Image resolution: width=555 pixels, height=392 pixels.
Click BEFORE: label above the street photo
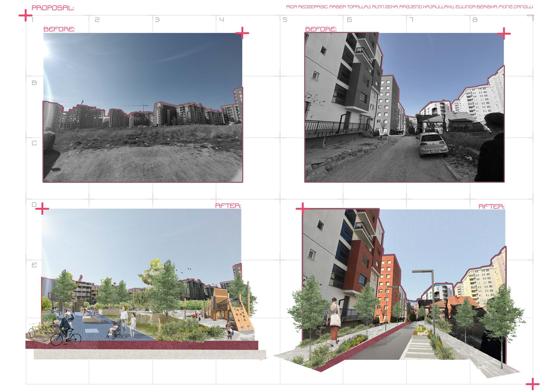[x=321, y=29]
